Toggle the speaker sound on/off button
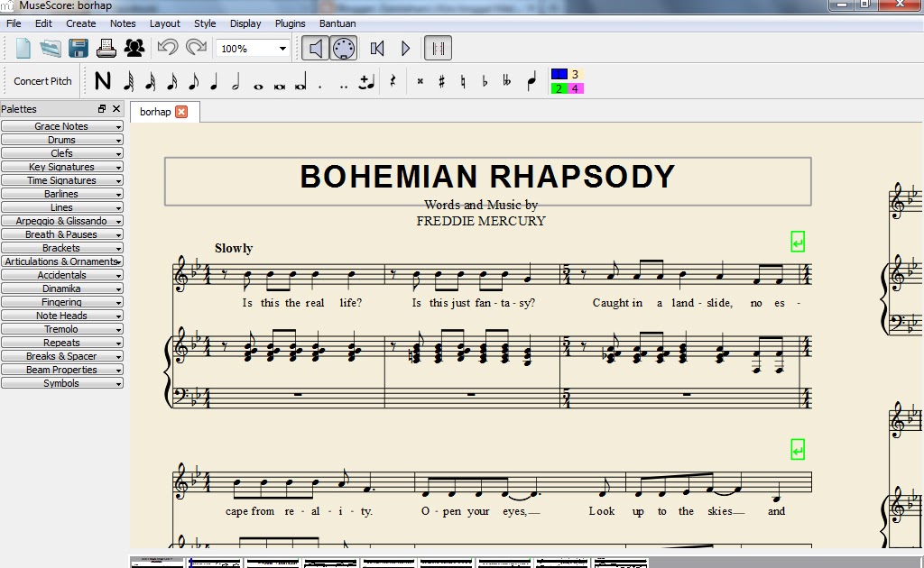Screen dimensions: 924x568 [x=315, y=49]
